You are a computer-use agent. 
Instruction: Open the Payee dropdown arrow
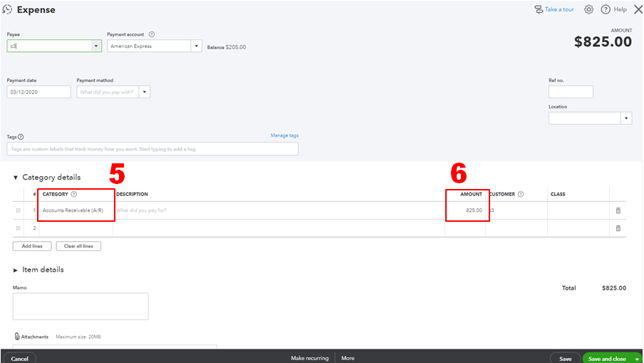tap(96, 46)
